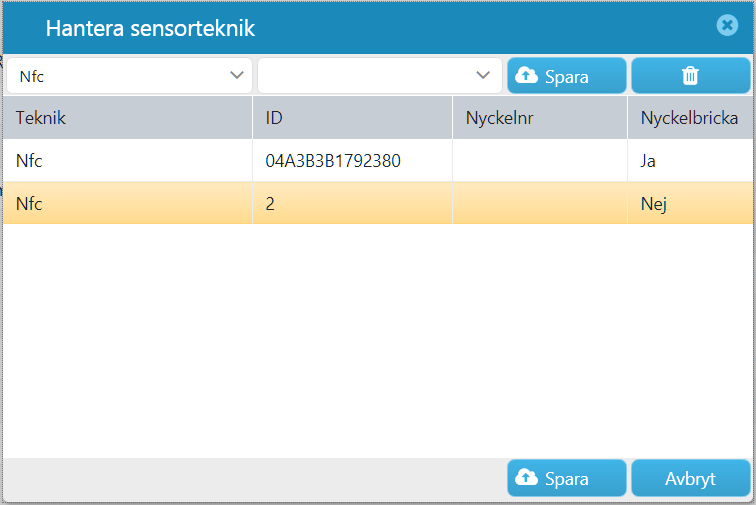Image resolution: width=756 pixels, height=505 pixels.
Task: Expand the empty second dropdown
Action: click(x=380, y=76)
